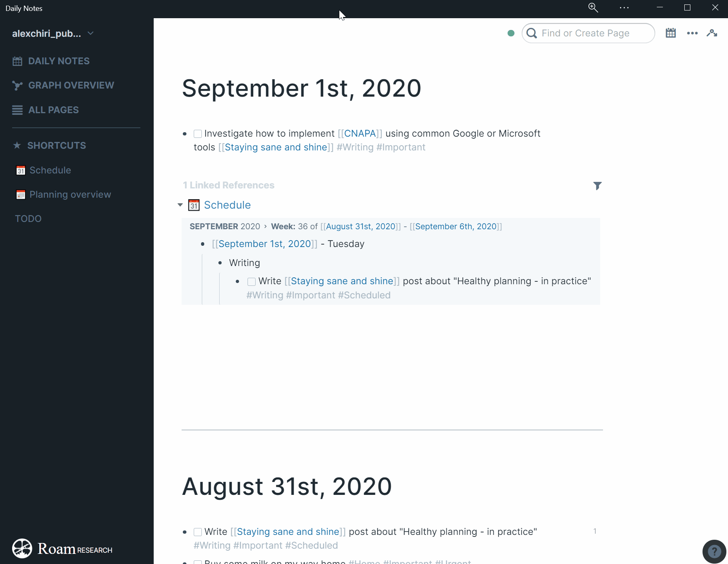Go to Graph Overview in sidebar
Image resolution: width=728 pixels, height=564 pixels.
[x=71, y=85]
